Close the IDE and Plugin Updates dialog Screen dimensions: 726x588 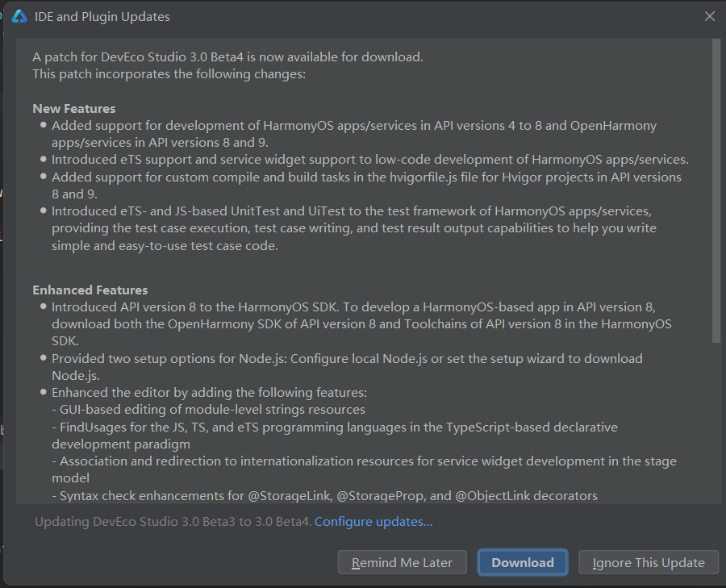[x=709, y=17]
